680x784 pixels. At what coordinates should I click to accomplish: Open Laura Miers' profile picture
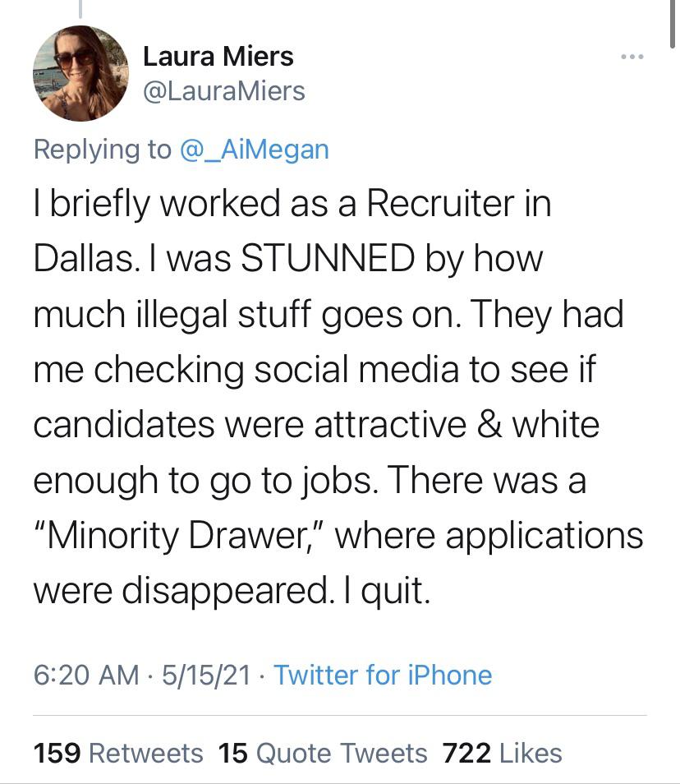[80, 73]
